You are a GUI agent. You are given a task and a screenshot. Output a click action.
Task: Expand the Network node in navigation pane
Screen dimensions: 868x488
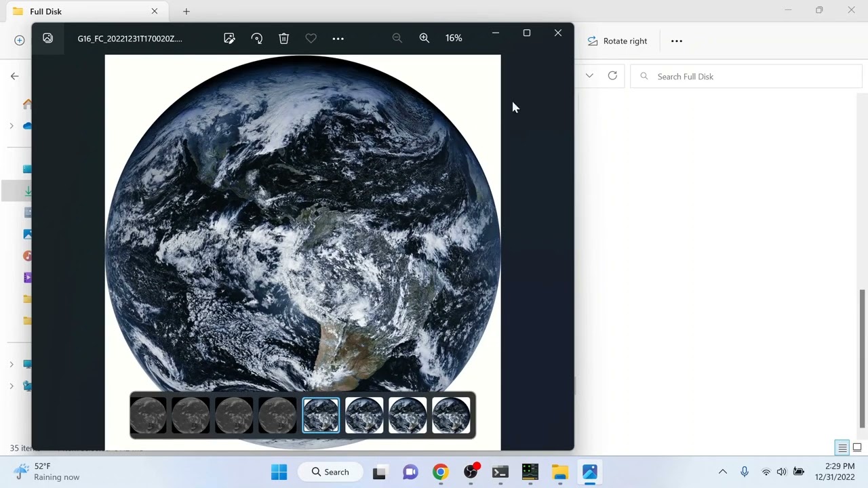tap(11, 386)
